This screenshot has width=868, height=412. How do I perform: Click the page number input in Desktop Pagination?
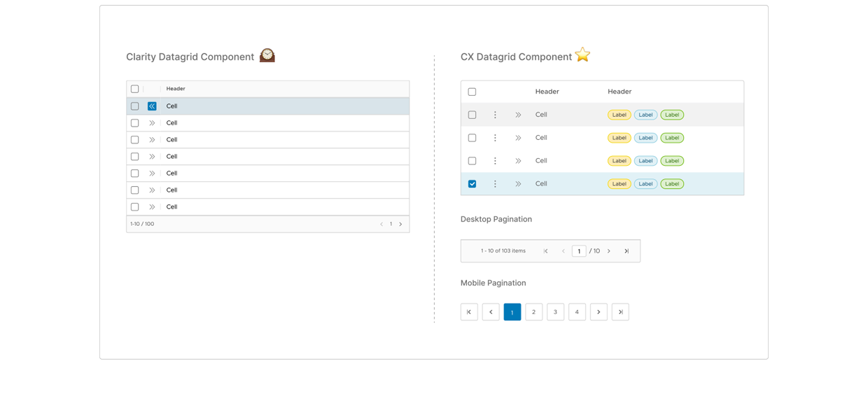579,251
